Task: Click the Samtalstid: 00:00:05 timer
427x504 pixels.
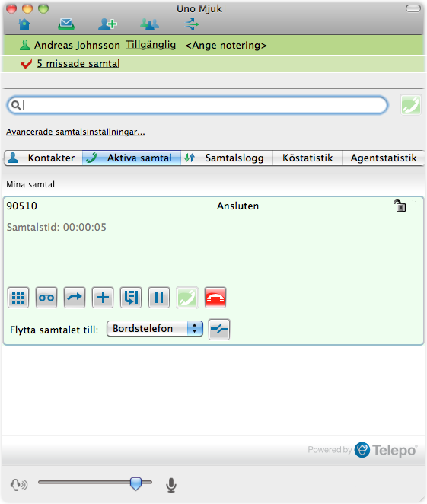Action: (x=56, y=227)
